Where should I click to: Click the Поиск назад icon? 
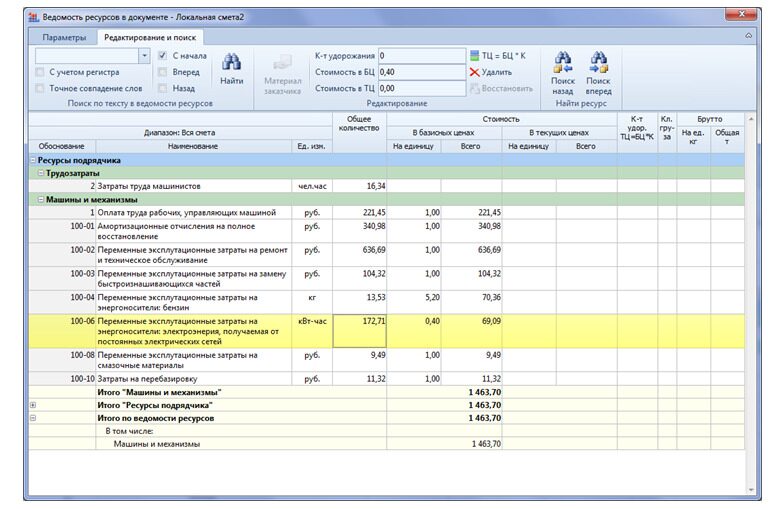[562, 62]
